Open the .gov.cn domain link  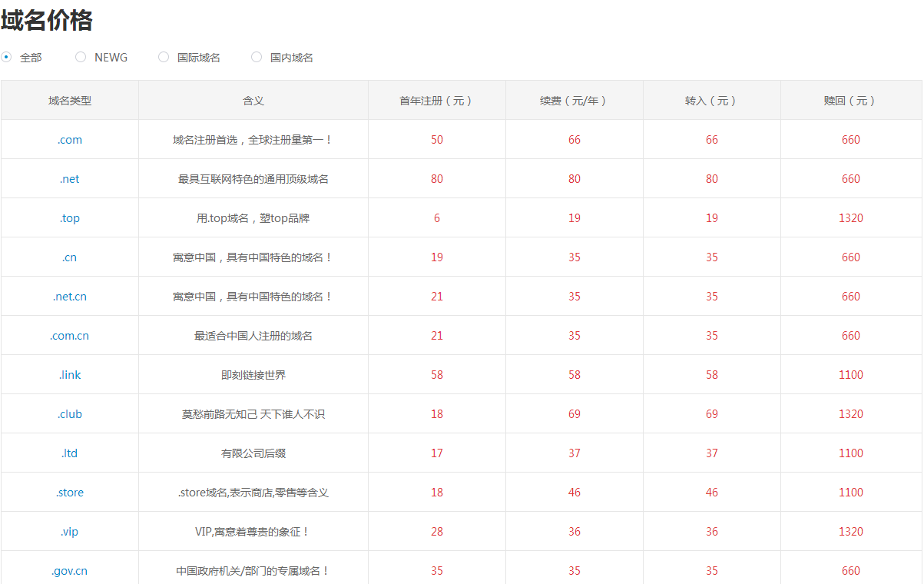pos(70,571)
